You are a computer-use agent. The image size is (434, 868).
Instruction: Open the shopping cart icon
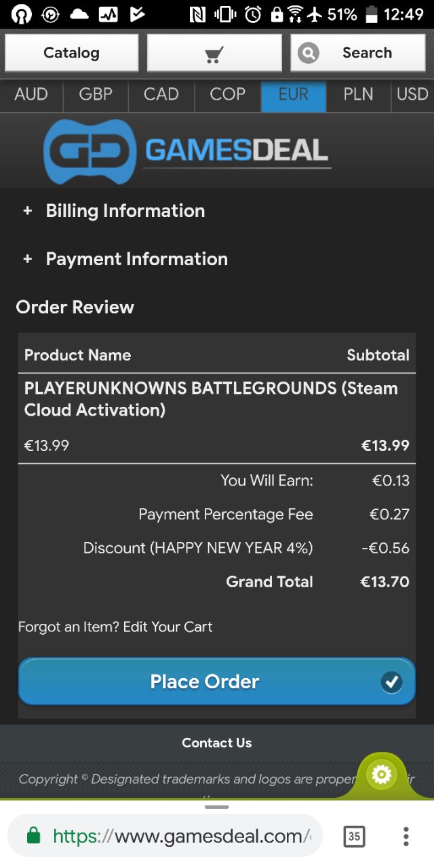tap(214, 53)
